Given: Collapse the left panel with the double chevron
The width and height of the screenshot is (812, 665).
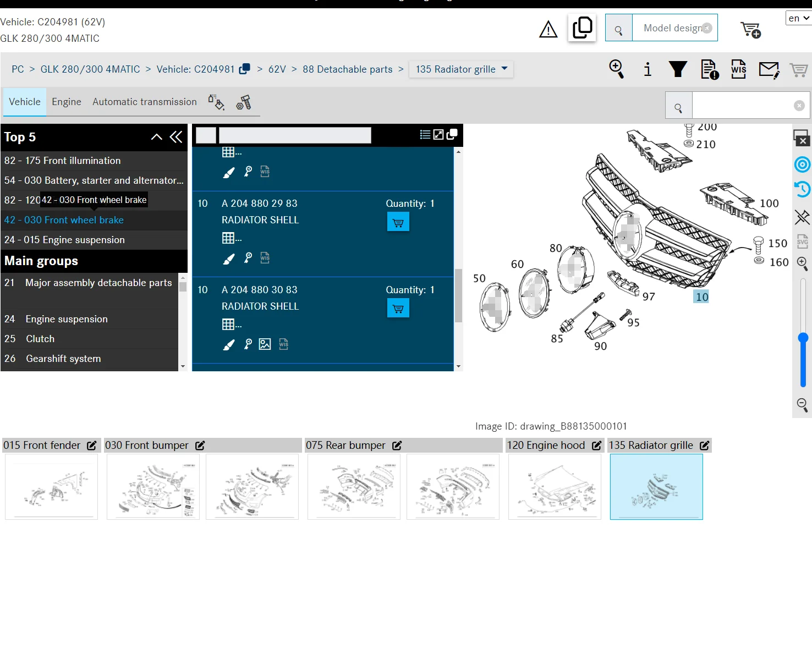Looking at the screenshot, I should pyautogui.click(x=176, y=137).
